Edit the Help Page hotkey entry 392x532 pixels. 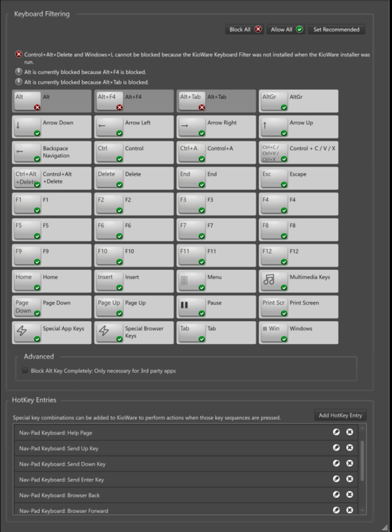point(336,432)
